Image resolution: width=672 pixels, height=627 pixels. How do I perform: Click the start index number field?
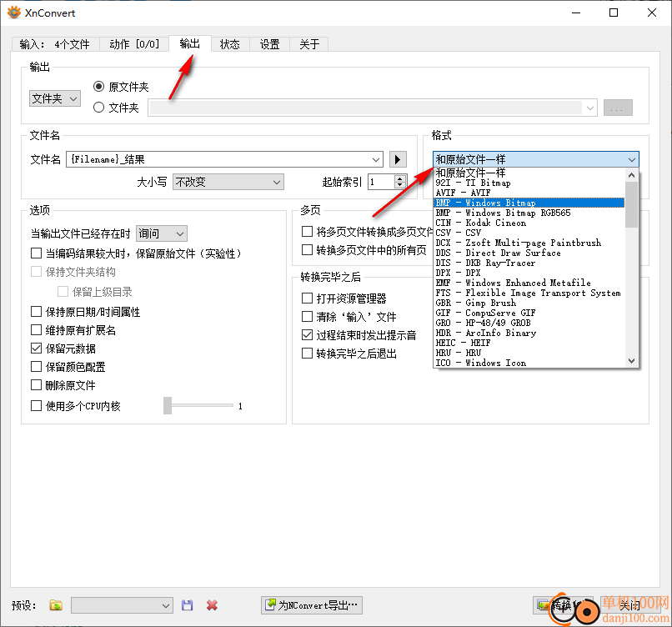(381, 182)
